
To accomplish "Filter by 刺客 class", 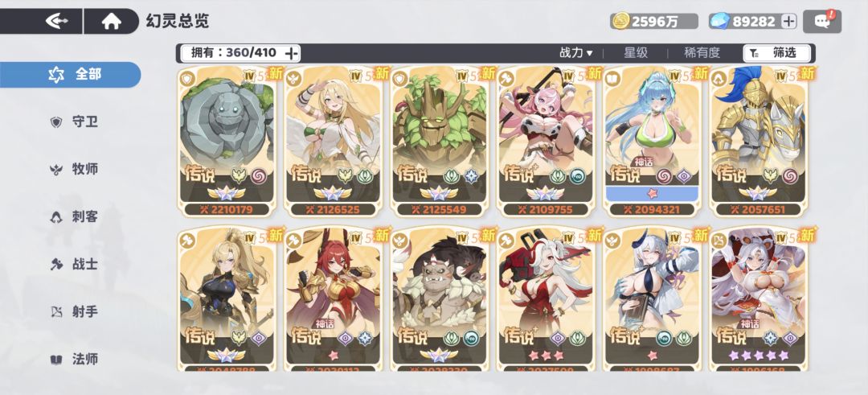I will [x=74, y=217].
